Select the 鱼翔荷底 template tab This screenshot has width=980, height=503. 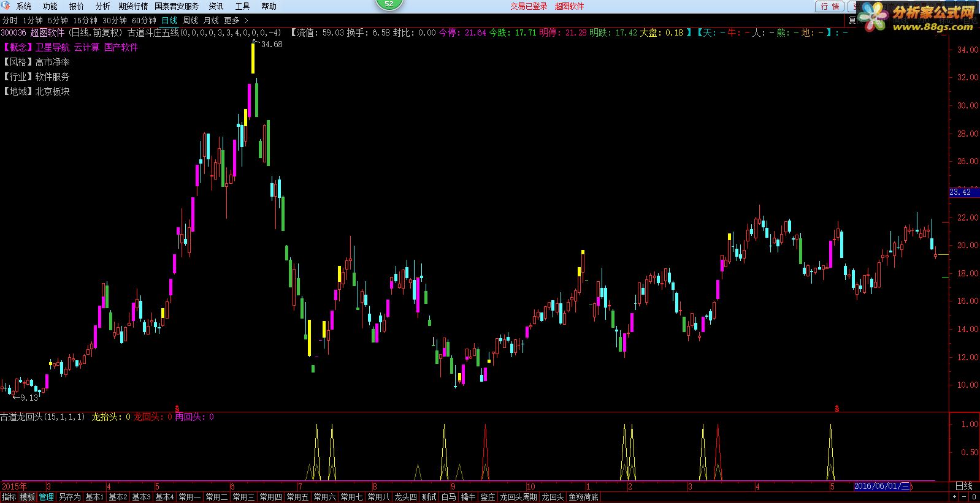[583, 497]
